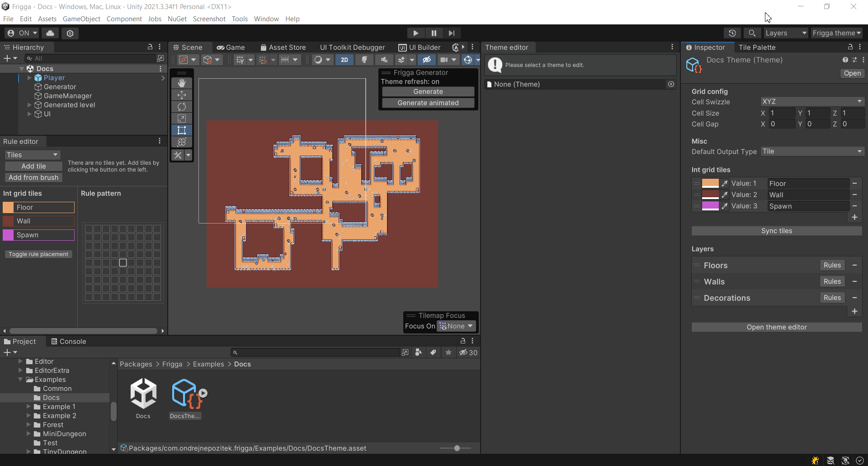This screenshot has height=466, width=868.
Task: Open the NuGet menu
Action: (x=177, y=19)
